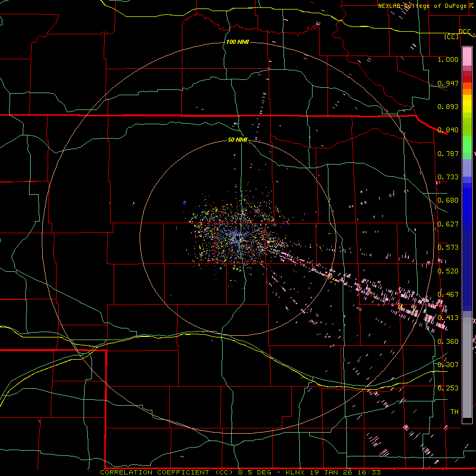Click the 0.467 scale value
Viewport: 476px width, 476px height.
tap(448, 295)
